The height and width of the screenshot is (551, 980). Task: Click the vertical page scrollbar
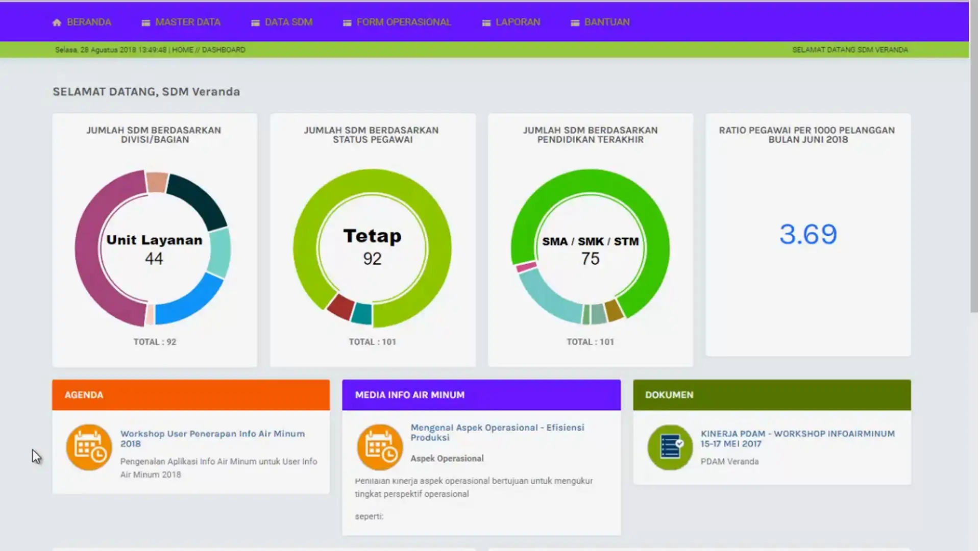pos(974,153)
